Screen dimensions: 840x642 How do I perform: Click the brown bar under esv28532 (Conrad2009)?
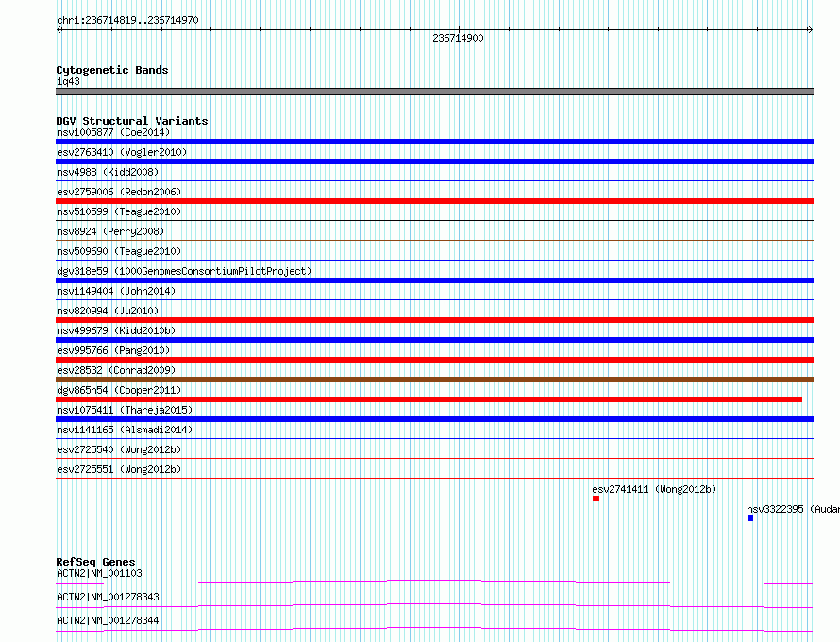[434, 380]
